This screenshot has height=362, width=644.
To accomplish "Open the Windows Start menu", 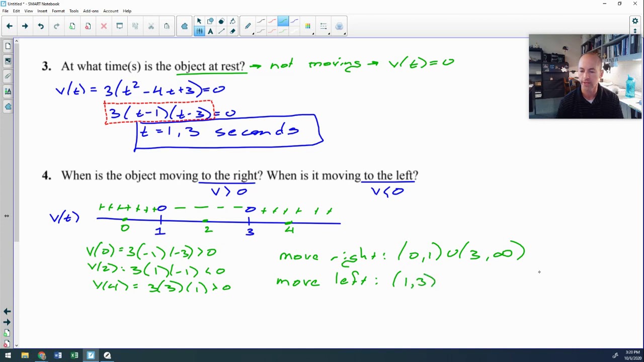I will point(8,355).
